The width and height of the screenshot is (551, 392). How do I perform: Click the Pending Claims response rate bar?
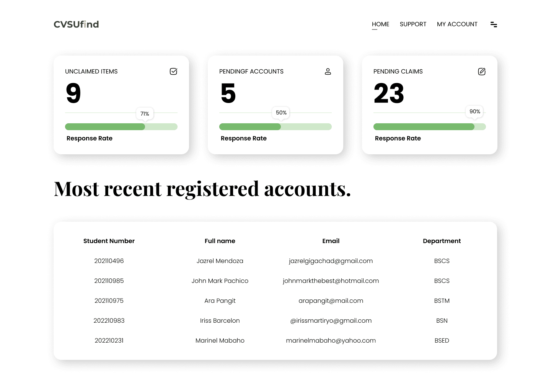click(429, 127)
